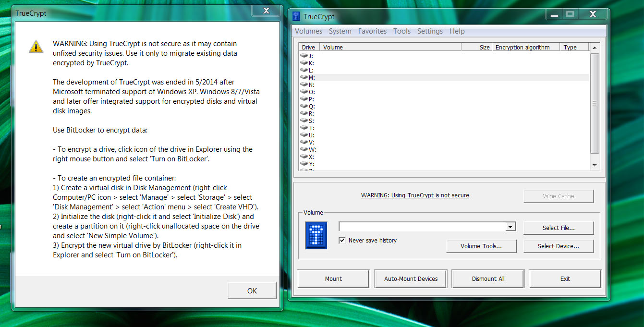Select the X: drive icon

tap(304, 157)
